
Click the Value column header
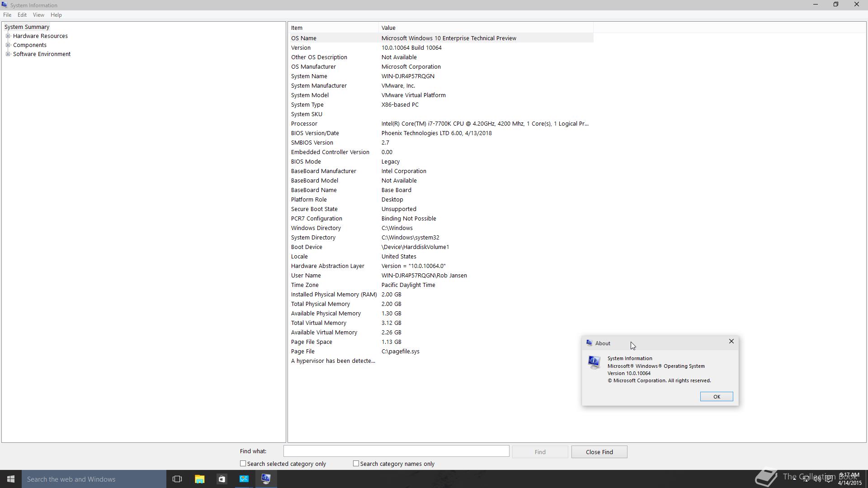(486, 28)
